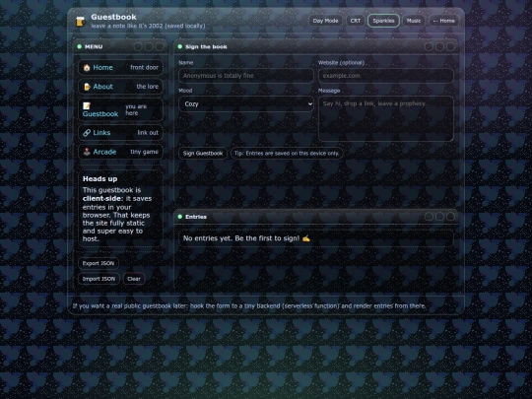Click the 'leave a note like it's 2002' subtitle

(148, 26)
